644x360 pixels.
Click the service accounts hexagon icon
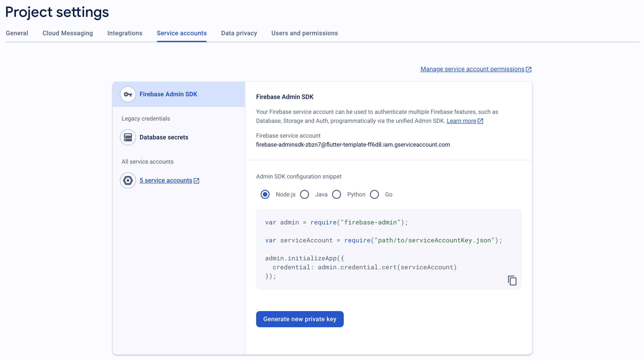[128, 180]
